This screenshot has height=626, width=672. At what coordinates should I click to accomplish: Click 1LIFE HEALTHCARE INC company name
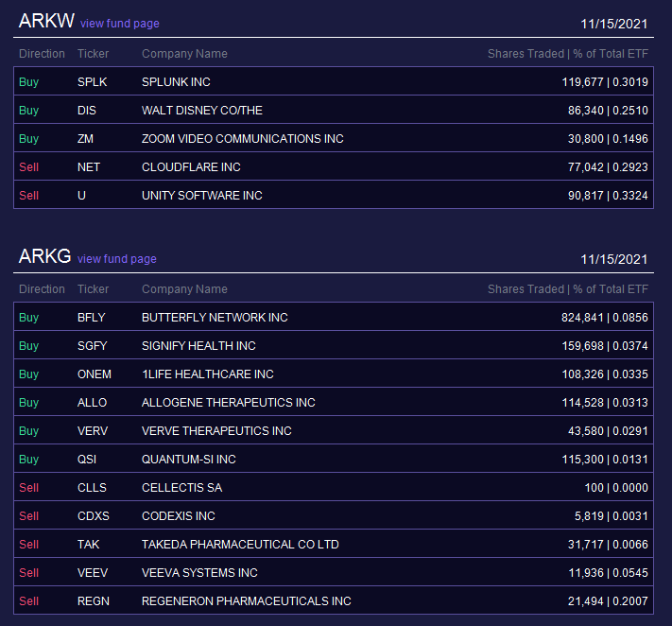click(208, 374)
